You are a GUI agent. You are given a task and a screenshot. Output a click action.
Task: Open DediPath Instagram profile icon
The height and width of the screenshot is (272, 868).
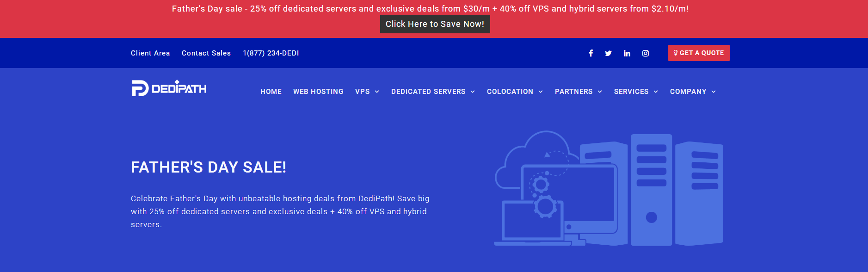coord(646,53)
